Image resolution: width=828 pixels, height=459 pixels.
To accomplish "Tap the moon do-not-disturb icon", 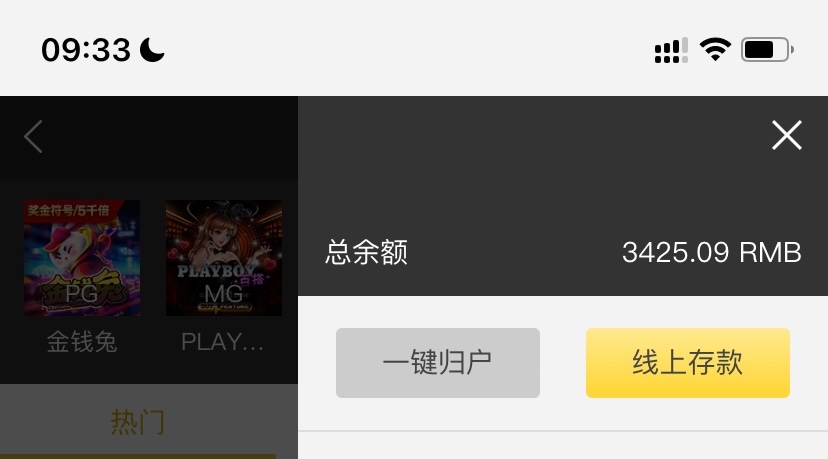I will coord(152,50).
